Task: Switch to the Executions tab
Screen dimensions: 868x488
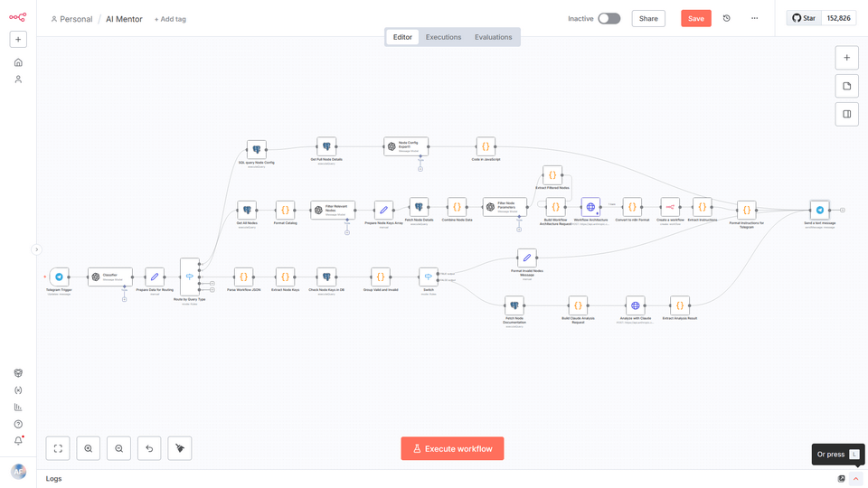Action: [x=443, y=37]
